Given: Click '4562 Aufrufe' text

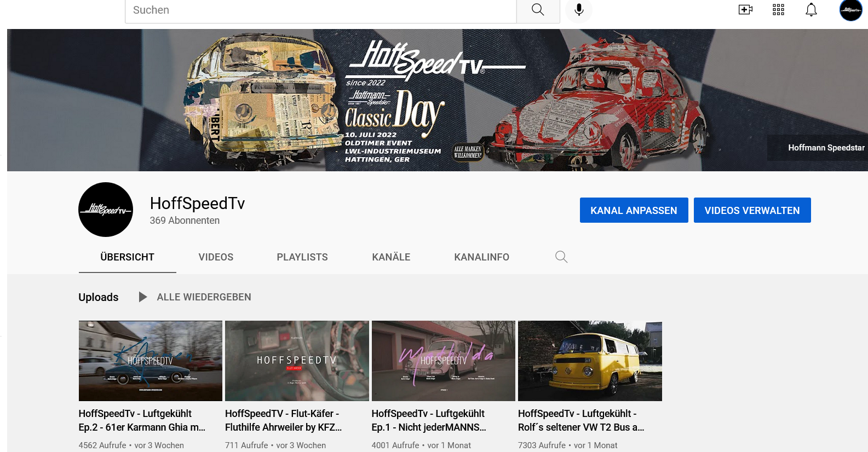Looking at the screenshot, I should (102, 445).
